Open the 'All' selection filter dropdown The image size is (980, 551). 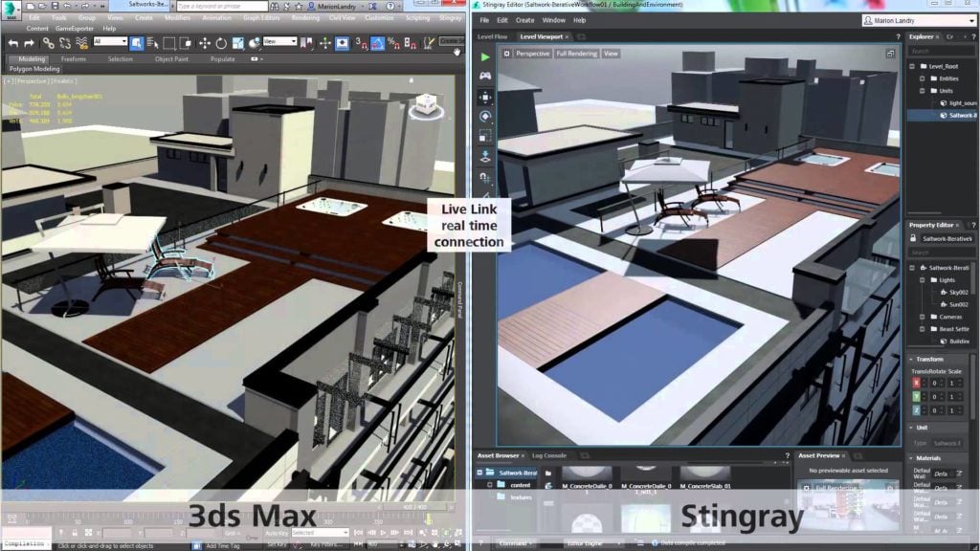110,41
